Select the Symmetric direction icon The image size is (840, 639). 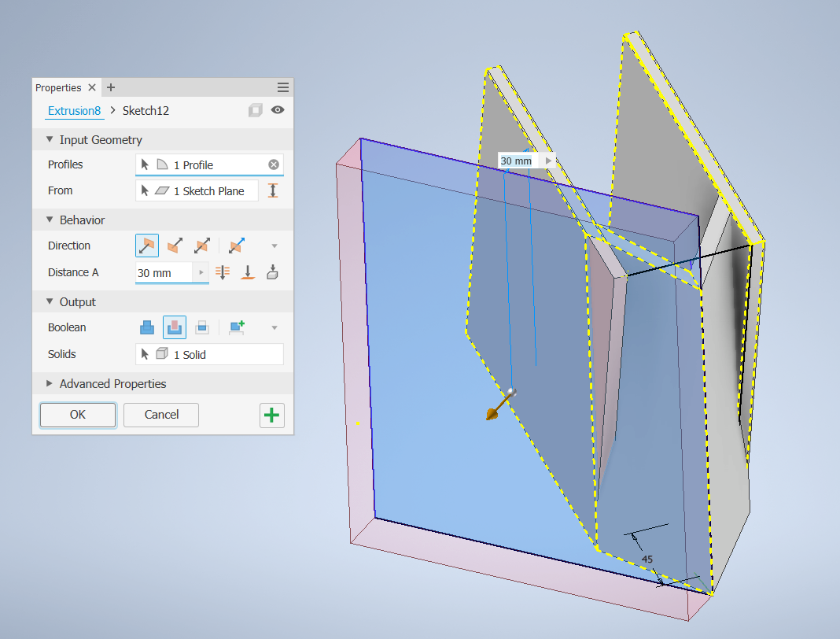click(x=202, y=246)
